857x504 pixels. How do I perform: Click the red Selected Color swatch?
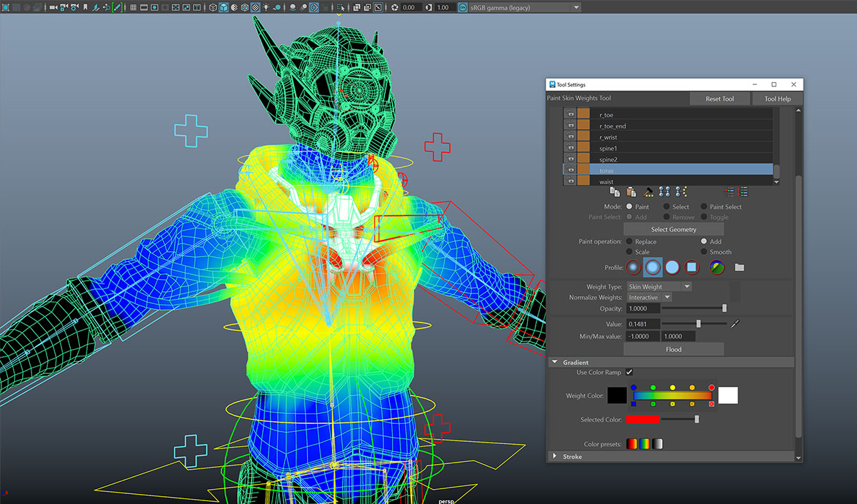pos(643,420)
